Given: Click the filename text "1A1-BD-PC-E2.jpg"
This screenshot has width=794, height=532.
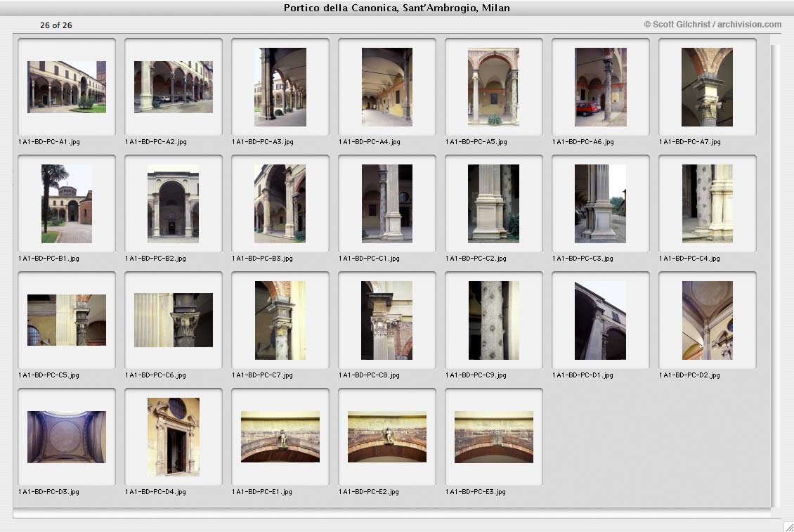Looking at the screenshot, I should coord(369,491).
